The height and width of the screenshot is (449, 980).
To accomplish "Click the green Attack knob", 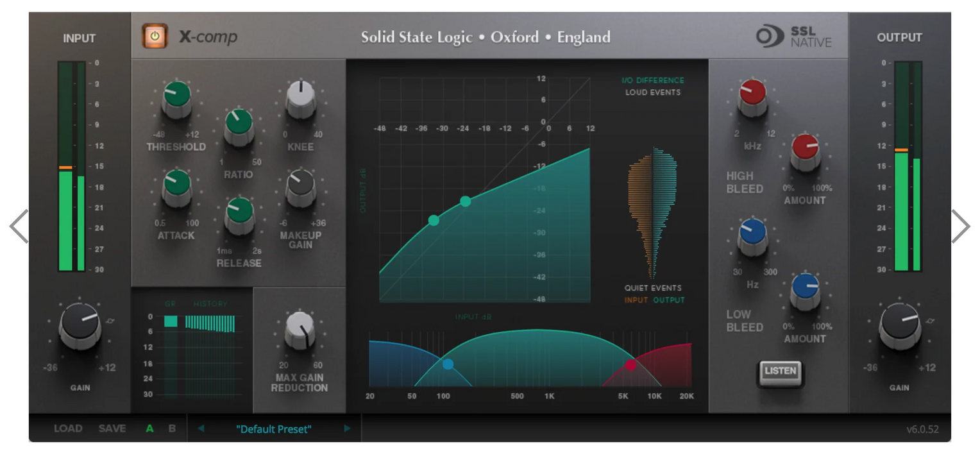I will 176,188.
